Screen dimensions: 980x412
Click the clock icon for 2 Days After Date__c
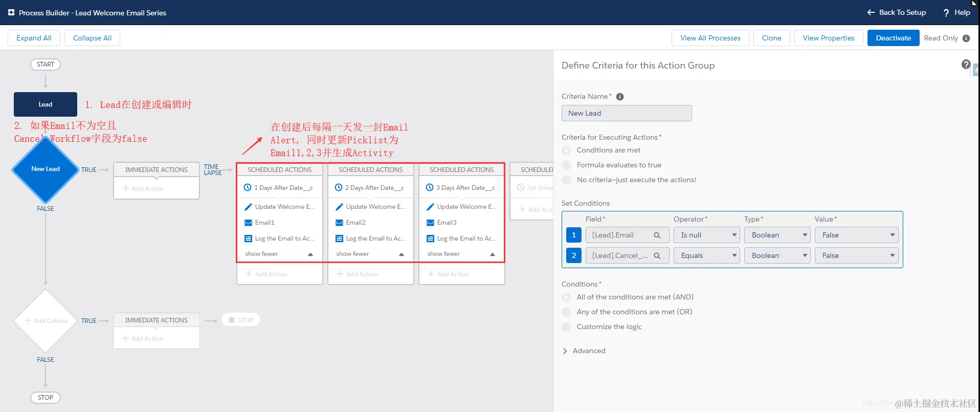click(339, 188)
